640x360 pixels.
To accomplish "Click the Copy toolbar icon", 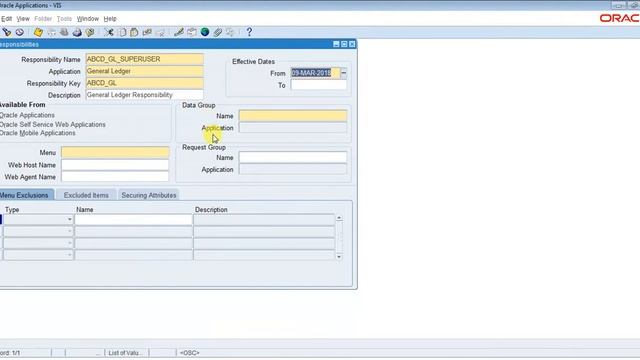I will 122,32.
